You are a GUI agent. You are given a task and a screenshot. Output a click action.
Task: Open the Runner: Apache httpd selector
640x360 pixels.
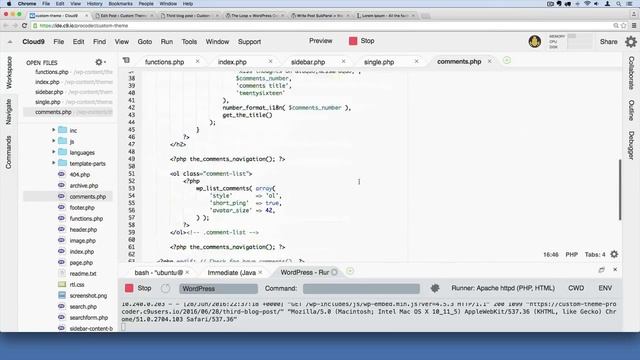coord(503,288)
